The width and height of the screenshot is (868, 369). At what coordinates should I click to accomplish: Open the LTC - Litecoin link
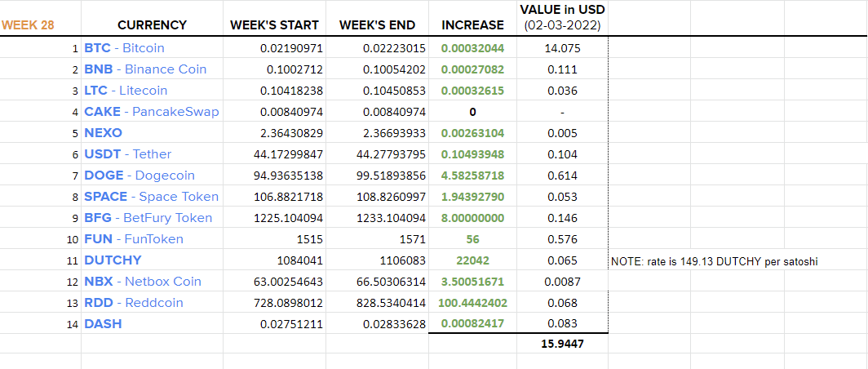(x=126, y=91)
